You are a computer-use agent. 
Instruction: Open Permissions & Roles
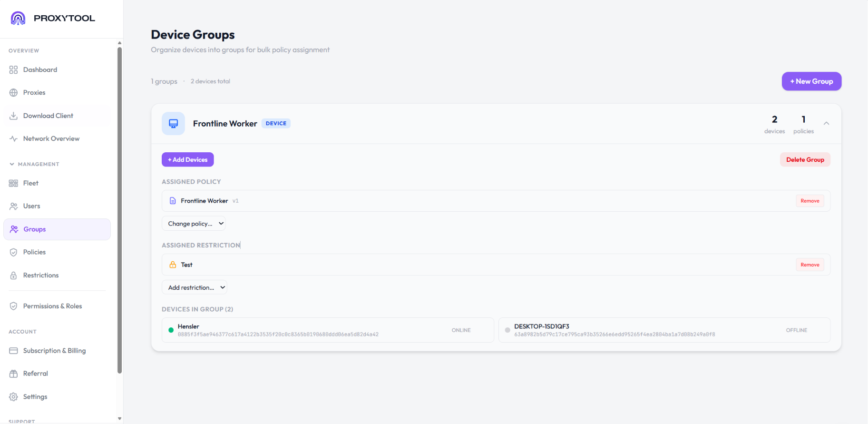click(57, 306)
